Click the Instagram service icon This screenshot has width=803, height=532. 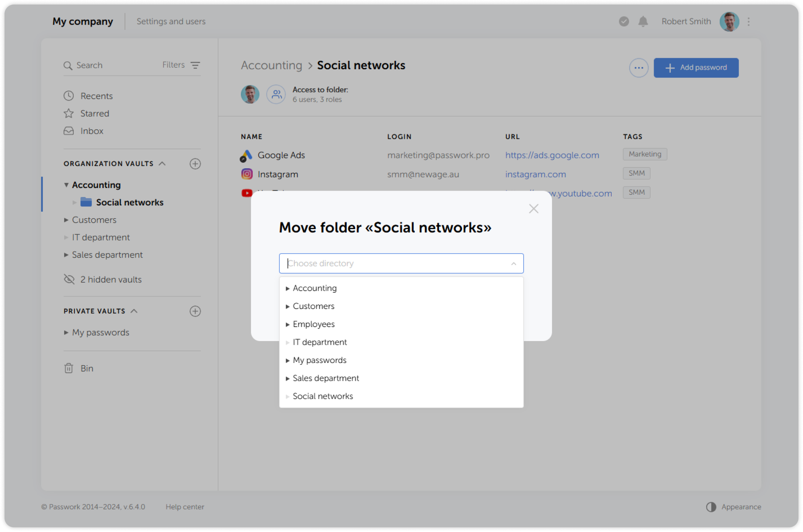(x=246, y=174)
